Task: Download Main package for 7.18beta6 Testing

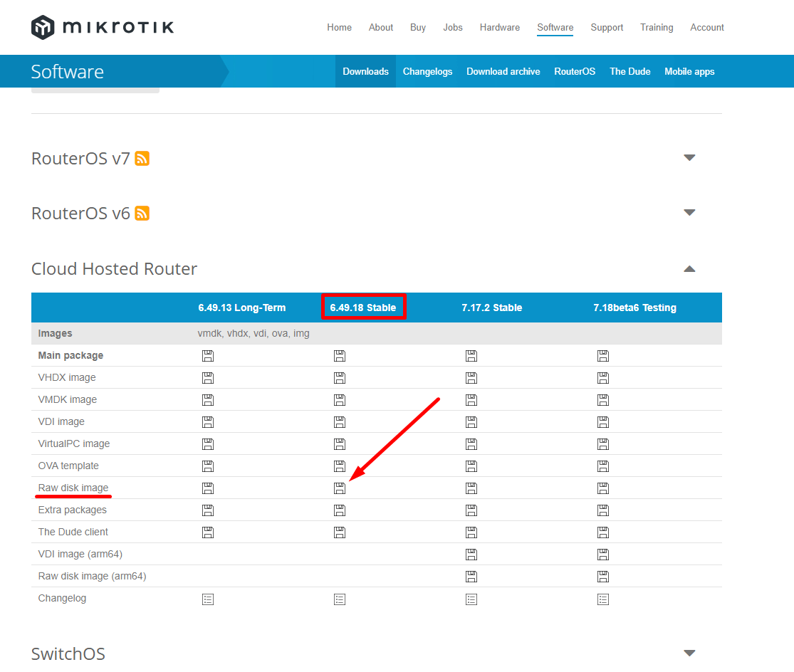Action: tap(602, 356)
